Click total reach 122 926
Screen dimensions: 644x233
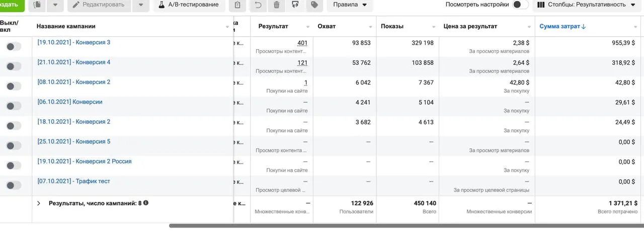click(361, 203)
